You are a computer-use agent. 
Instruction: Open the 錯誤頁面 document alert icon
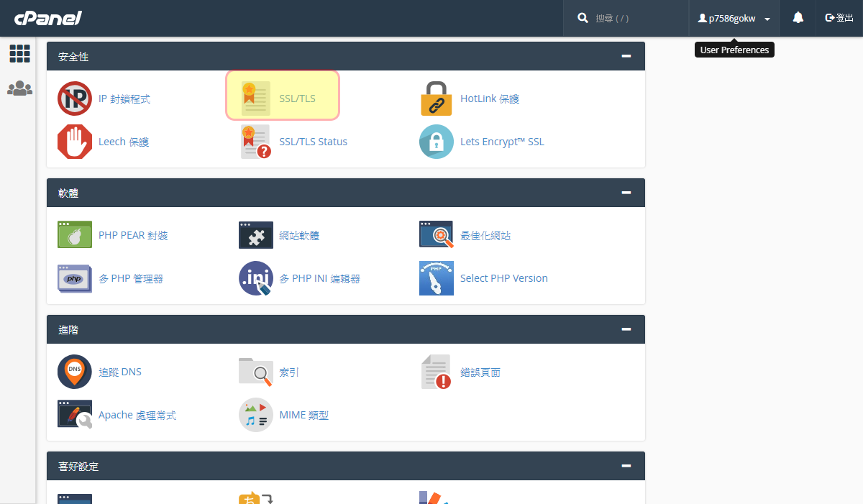click(x=436, y=372)
